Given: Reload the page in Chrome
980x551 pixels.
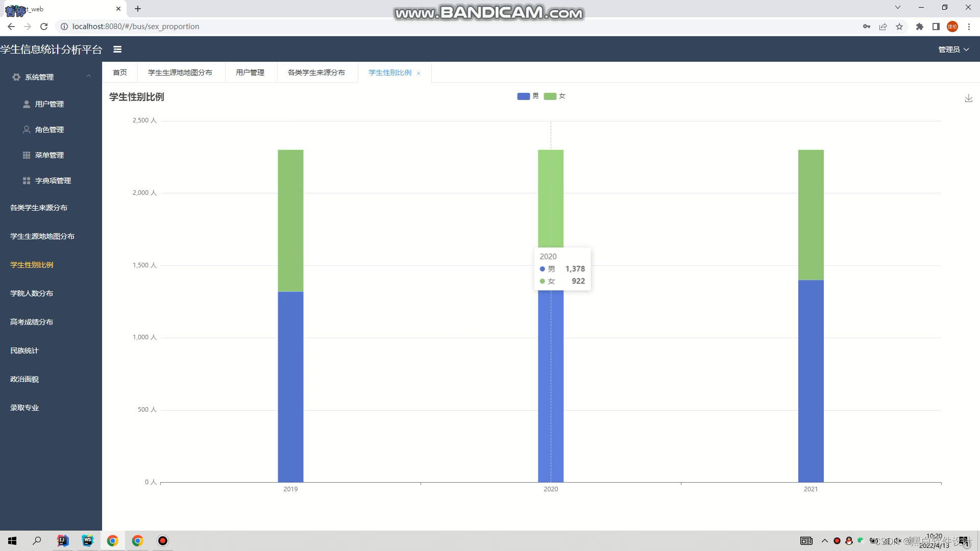Looking at the screenshot, I should point(44,27).
